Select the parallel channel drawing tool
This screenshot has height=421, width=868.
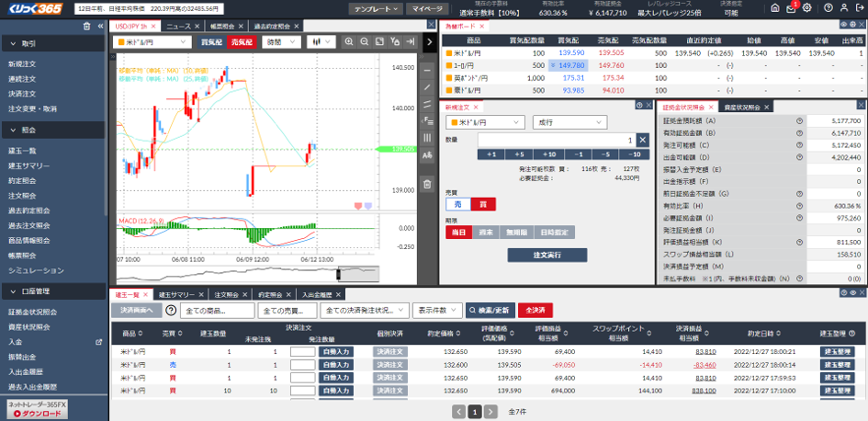[427, 104]
